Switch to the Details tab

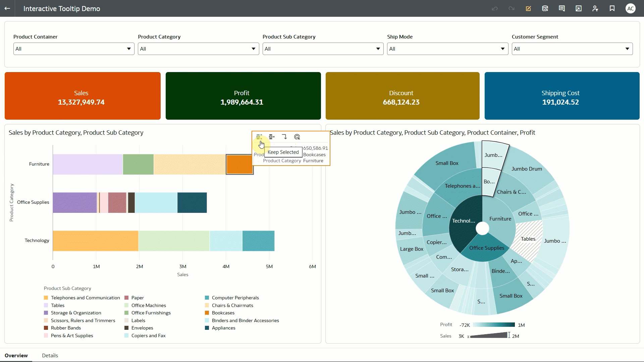[x=50, y=355]
